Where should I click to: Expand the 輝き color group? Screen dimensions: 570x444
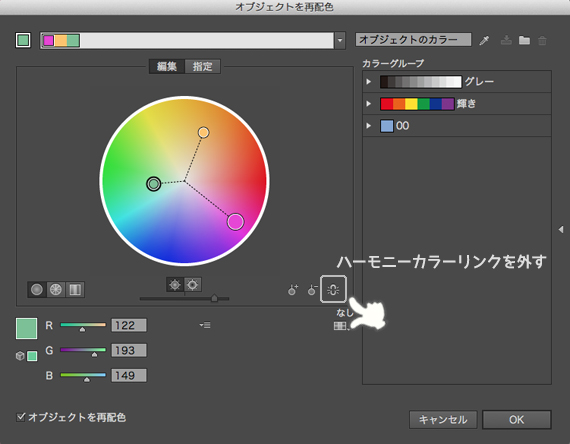pyautogui.click(x=369, y=104)
